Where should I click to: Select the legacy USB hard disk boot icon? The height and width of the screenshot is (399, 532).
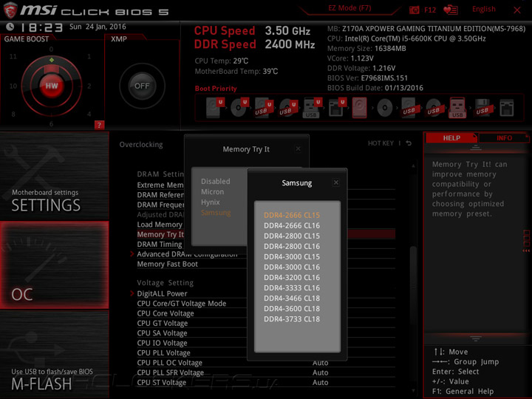tap(409, 108)
